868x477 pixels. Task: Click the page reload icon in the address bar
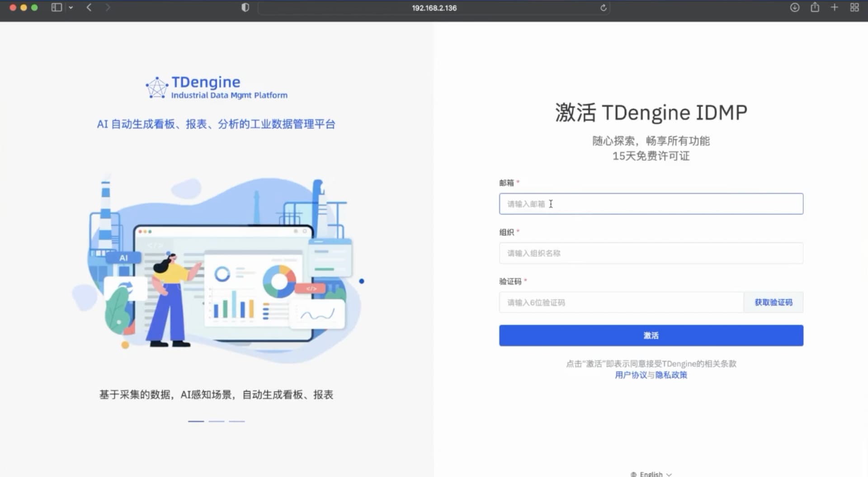603,8
